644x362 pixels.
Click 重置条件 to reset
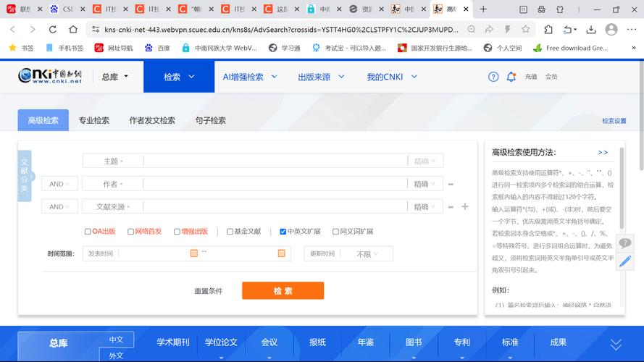208,291
